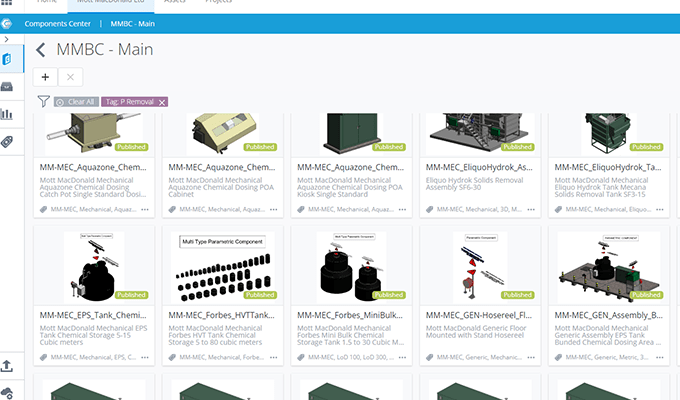
Task: Click the back arrow beside MMBC - Main
Action: [41, 50]
